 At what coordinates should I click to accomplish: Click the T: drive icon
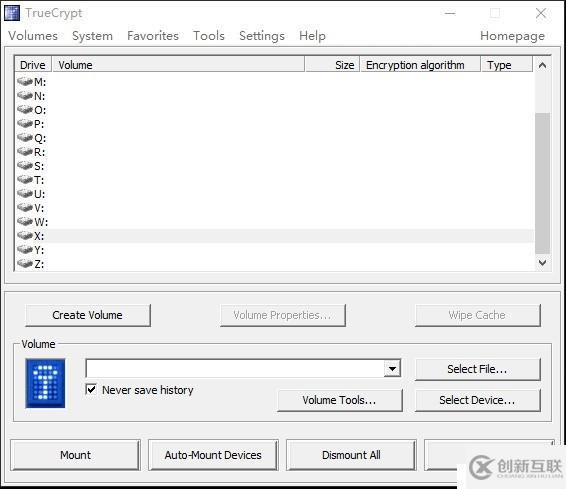tap(25, 180)
